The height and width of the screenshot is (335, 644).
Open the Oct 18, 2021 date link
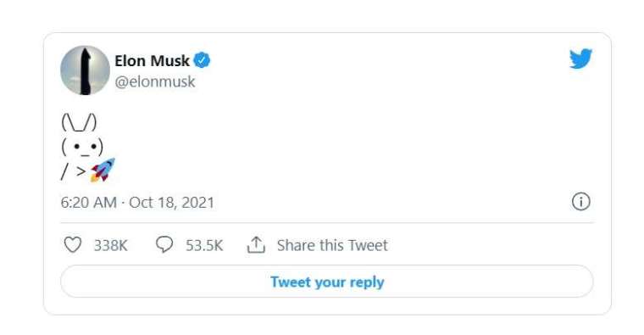pos(172,203)
